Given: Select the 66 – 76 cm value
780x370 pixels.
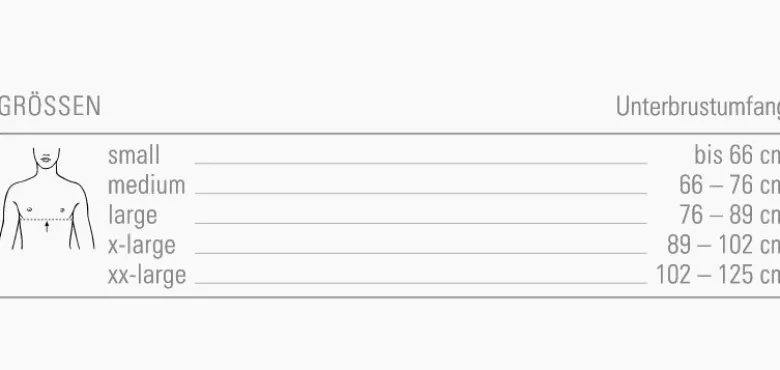Looking at the screenshot, I should 729,185.
